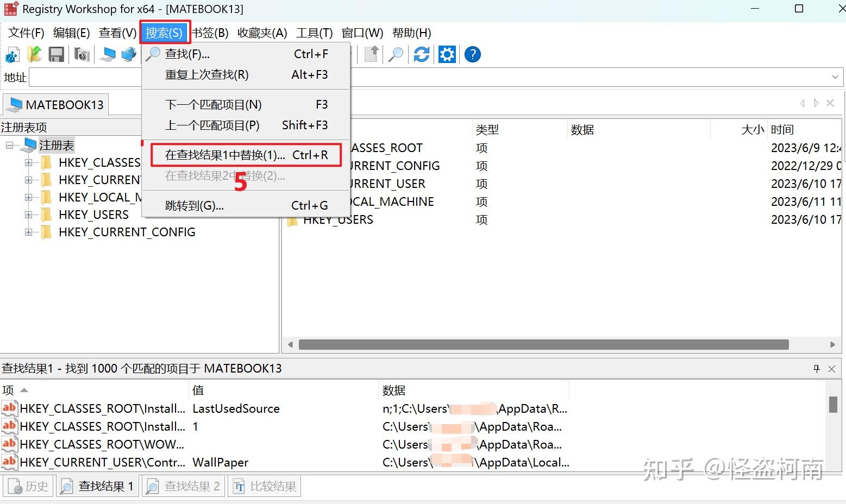Viewport: 846px width, 504px height.
Task: Click the search magnifier icon on the toolbar
Action: pyautogui.click(x=396, y=54)
